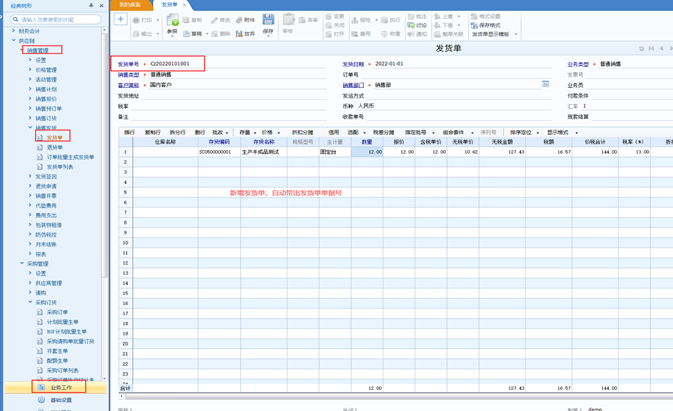This screenshot has height=411, width=673.
Task: Open the 存量 dropdown in grid toolbar
Action: pos(255,133)
